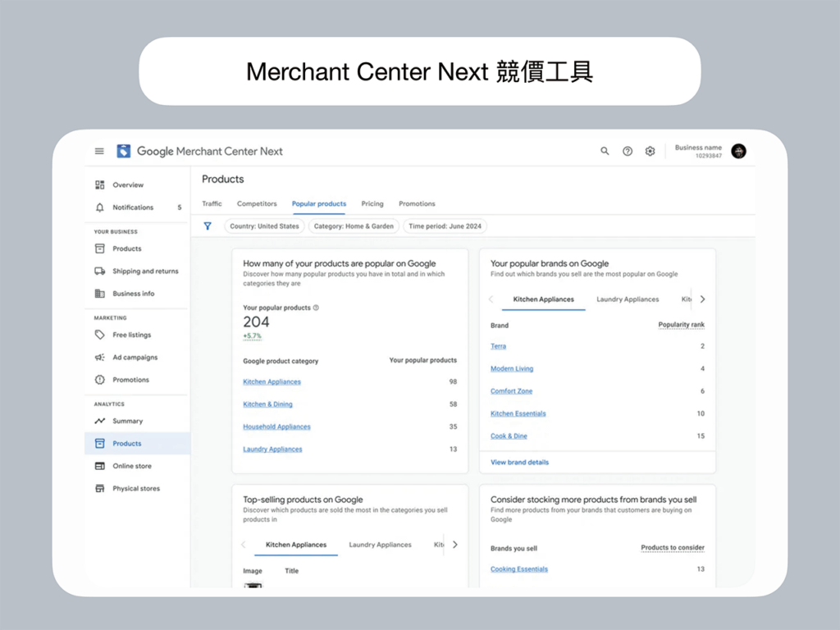Click the Physical stores shop icon
Screen dimensions: 840x630
99,489
